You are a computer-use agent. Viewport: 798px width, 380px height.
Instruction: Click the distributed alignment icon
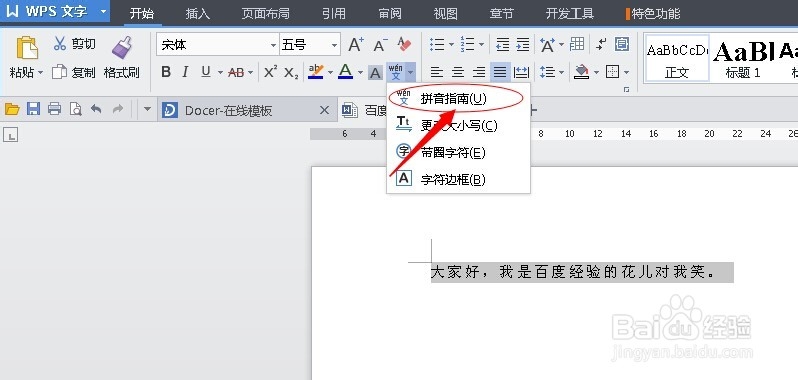521,72
